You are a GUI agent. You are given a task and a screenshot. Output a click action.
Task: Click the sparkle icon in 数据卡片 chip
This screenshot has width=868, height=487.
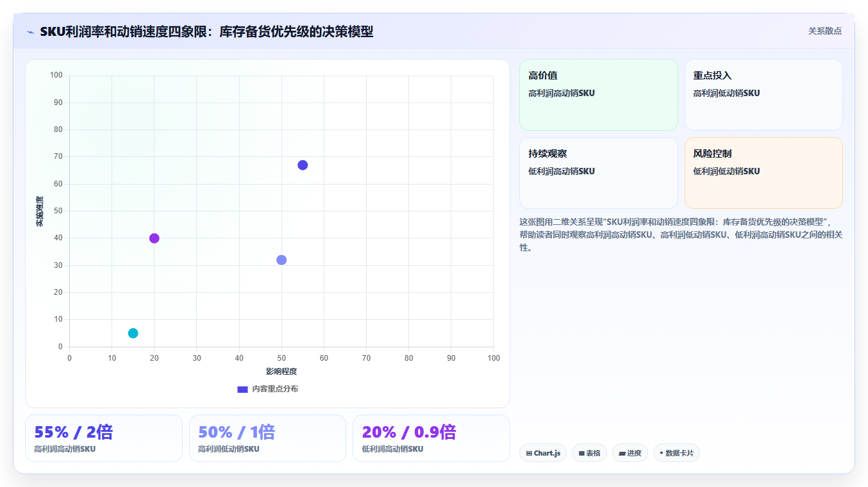coord(661,453)
